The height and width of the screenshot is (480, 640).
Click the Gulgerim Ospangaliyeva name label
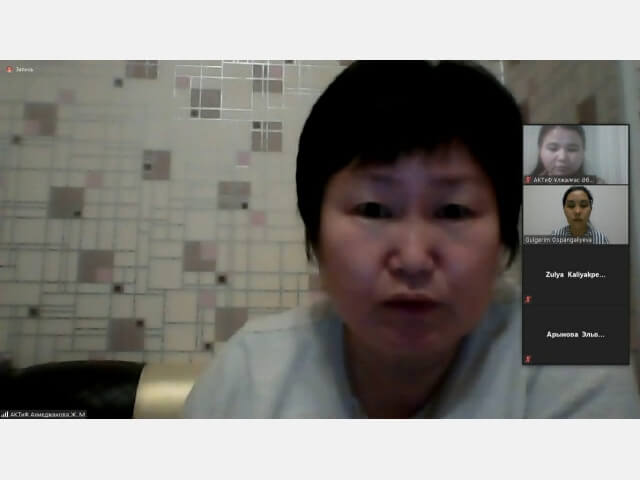tap(558, 240)
